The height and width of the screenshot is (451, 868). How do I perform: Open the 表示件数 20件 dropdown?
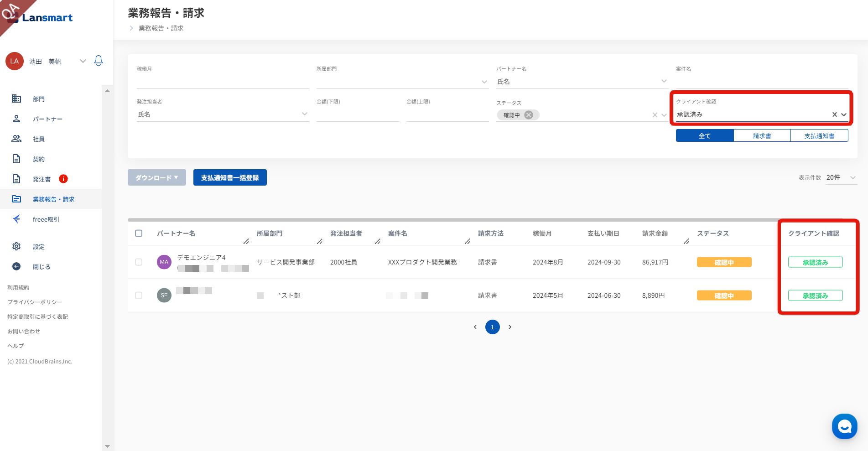point(841,177)
